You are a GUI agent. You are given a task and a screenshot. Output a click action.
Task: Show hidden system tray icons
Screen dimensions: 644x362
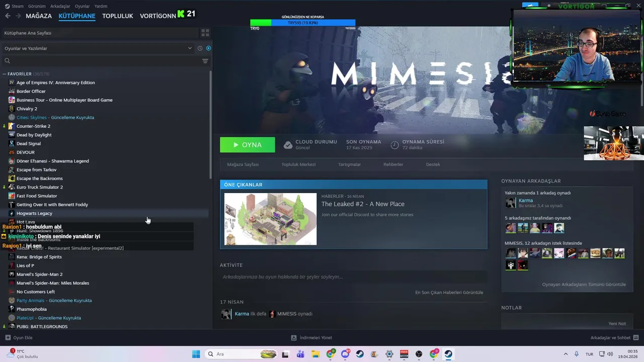(566, 354)
